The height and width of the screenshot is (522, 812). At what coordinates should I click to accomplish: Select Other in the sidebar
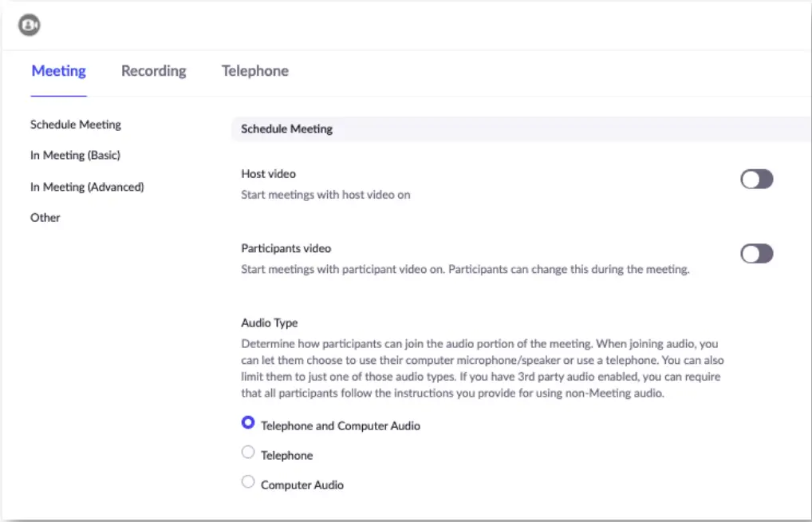click(x=45, y=218)
